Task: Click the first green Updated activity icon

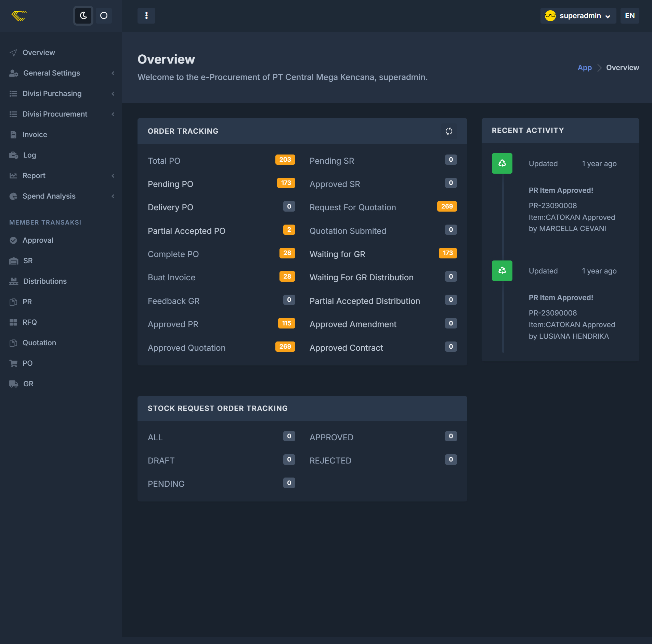Action: (502, 163)
